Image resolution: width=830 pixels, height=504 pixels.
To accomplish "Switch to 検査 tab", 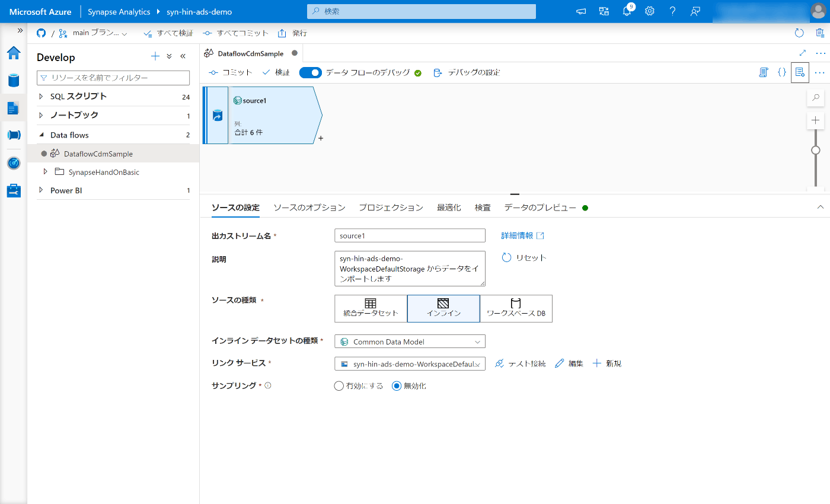I will pyautogui.click(x=483, y=208).
